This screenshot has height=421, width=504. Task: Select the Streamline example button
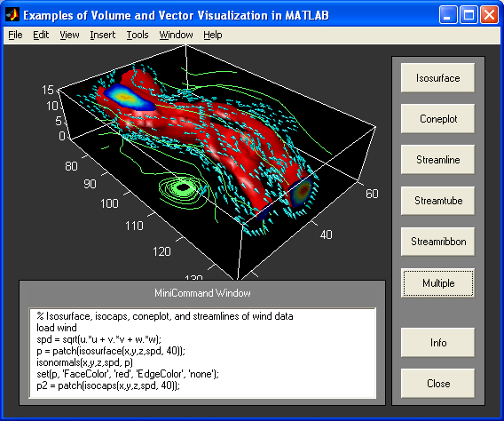437,160
